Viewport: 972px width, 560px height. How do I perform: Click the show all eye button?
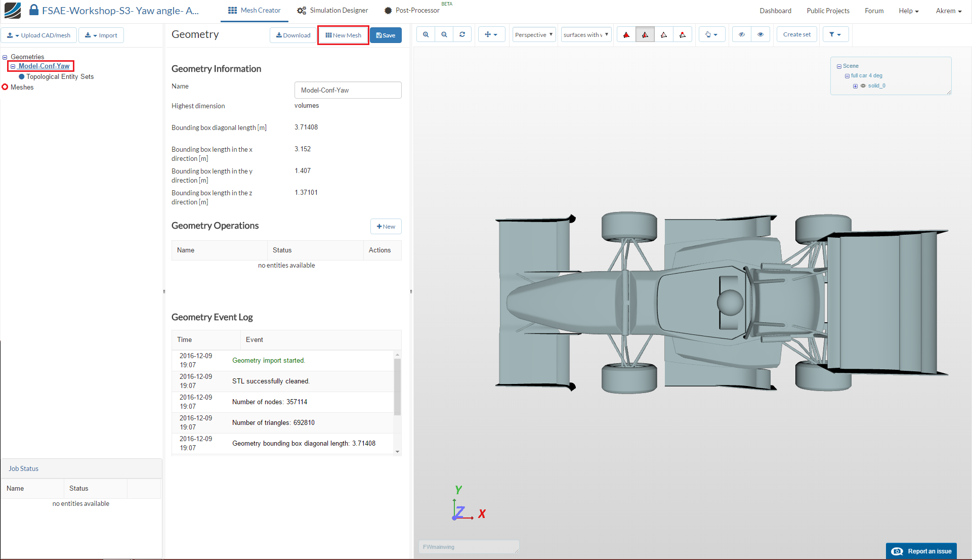pyautogui.click(x=760, y=35)
